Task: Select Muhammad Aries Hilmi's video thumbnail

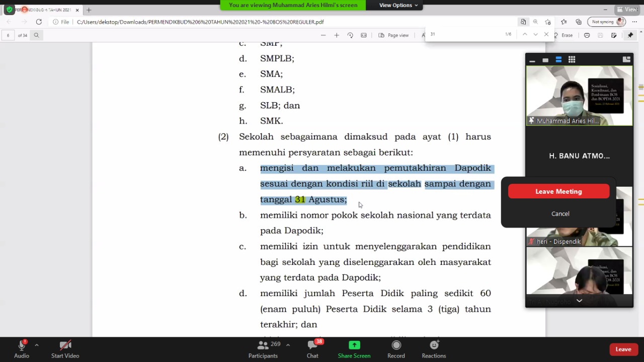Action: (x=579, y=96)
